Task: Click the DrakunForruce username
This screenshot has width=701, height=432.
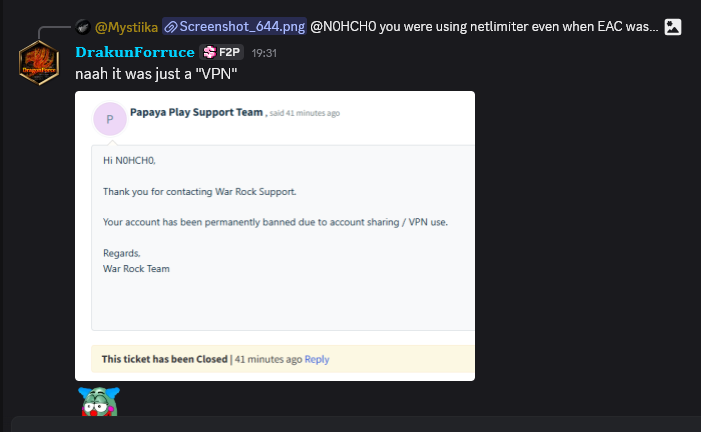Action: 135,52
